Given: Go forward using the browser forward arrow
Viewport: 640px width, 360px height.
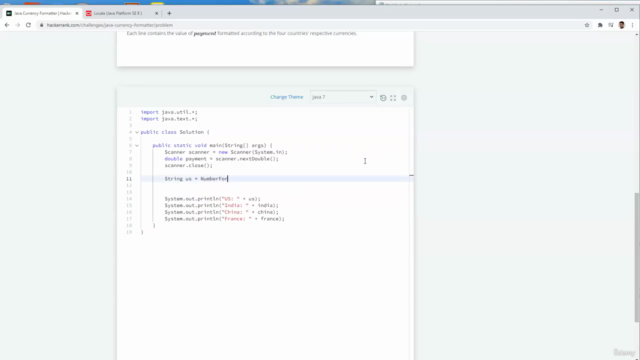Looking at the screenshot, I should pyautogui.click(x=18, y=25).
